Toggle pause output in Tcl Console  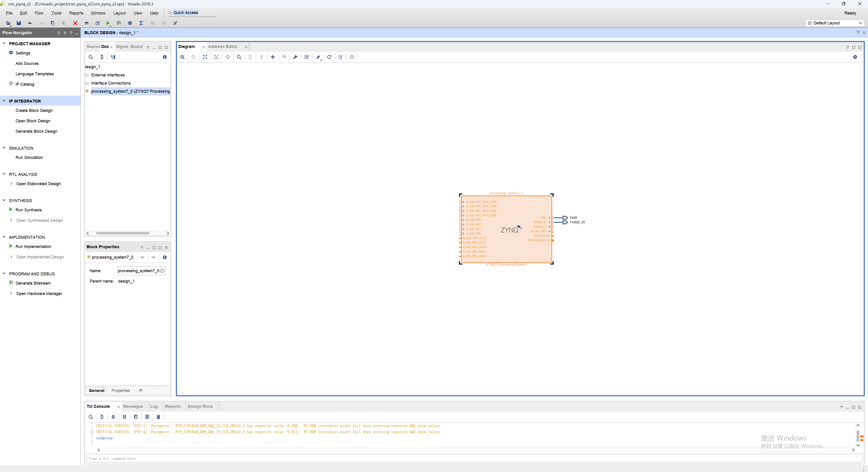click(x=124, y=417)
